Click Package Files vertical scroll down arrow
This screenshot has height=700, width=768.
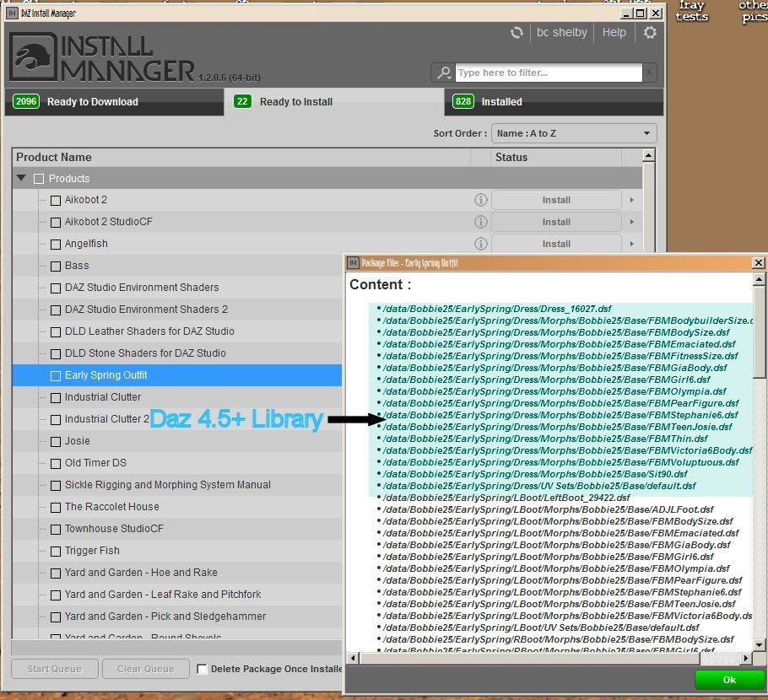(759, 644)
